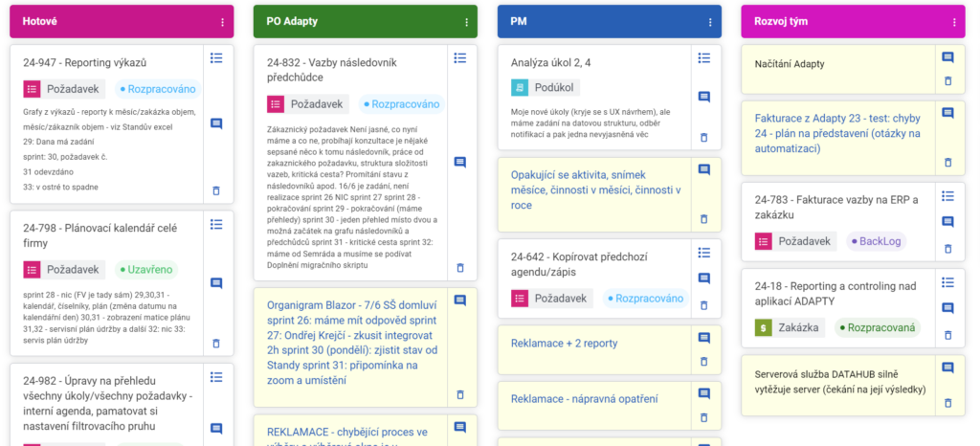Open comments on 24-947 Reporting výkazů card
The image size is (980, 446).
(216, 123)
